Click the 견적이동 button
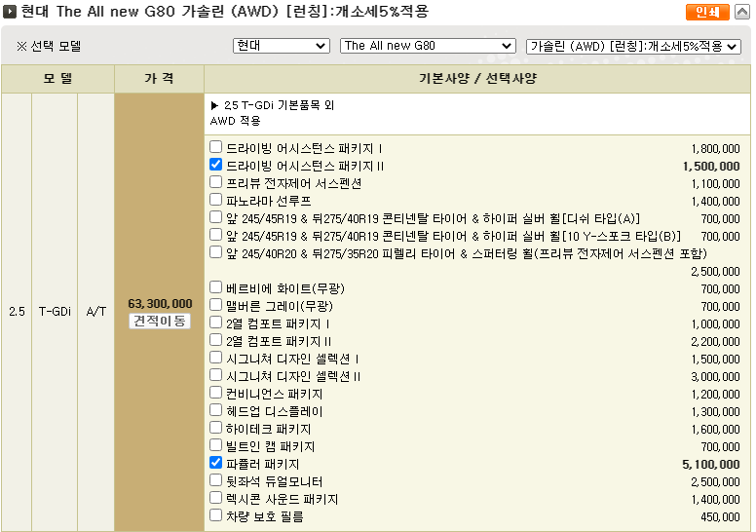The width and height of the screenshot is (756, 532). [160, 321]
